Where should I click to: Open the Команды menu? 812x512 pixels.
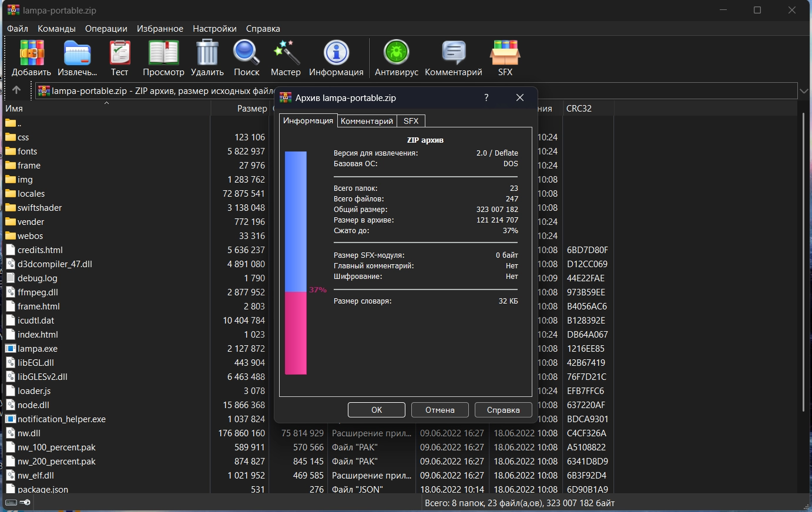(x=56, y=29)
